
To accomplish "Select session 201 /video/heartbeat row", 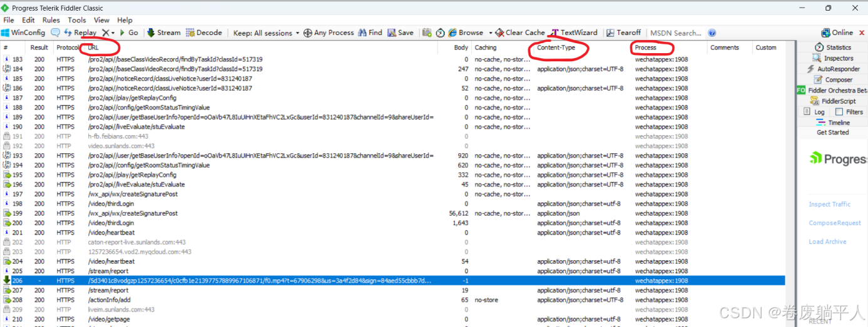I will coord(393,233).
